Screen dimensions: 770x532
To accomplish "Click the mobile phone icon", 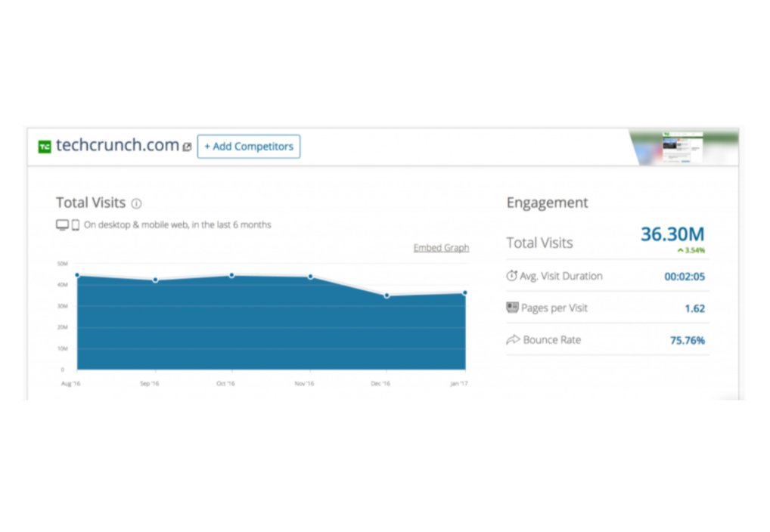I will (76, 224).
